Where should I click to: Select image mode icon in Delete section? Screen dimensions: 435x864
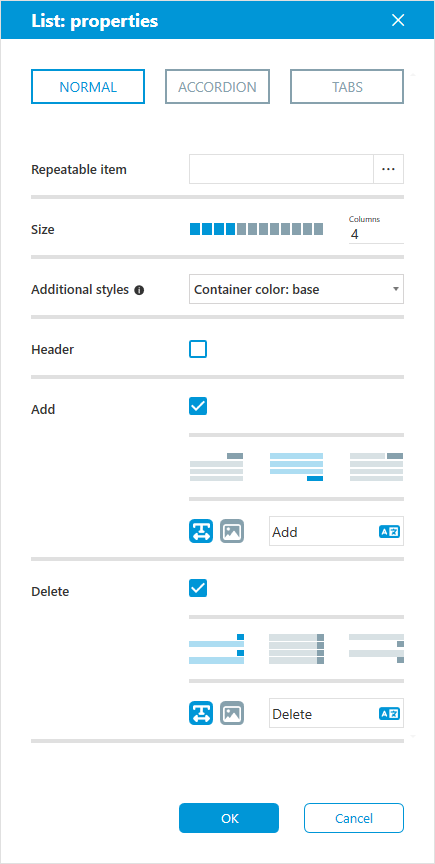click(x=232, y=713)
